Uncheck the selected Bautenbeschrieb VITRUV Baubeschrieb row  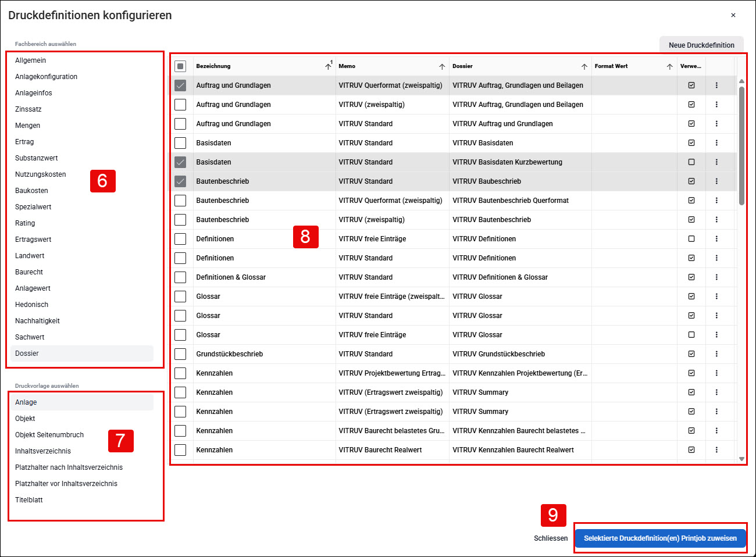pos(180,181)
